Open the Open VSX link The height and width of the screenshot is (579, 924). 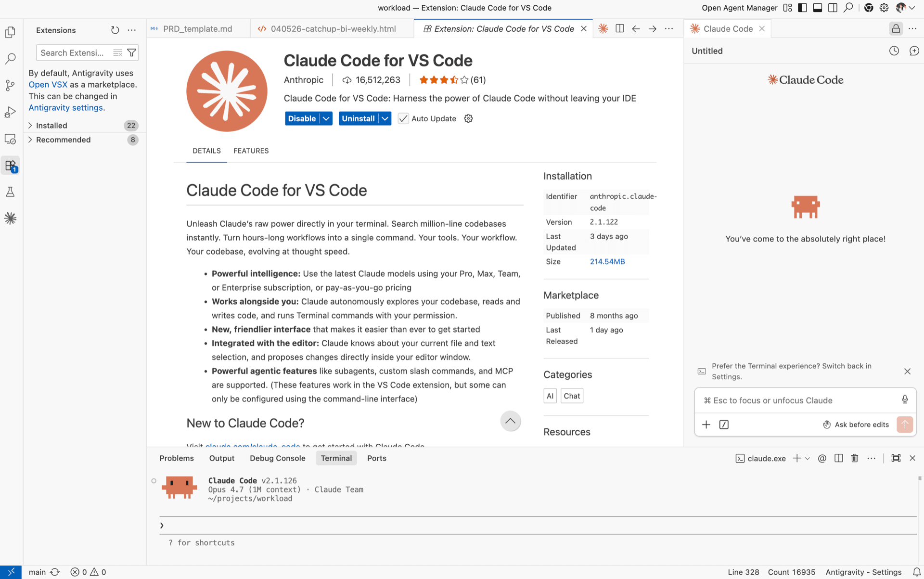tap(48, 85)
